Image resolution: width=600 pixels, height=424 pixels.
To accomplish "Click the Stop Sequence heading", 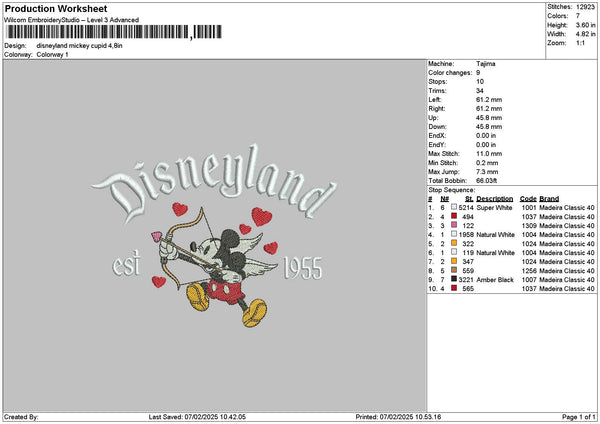I will click(452, 188).
